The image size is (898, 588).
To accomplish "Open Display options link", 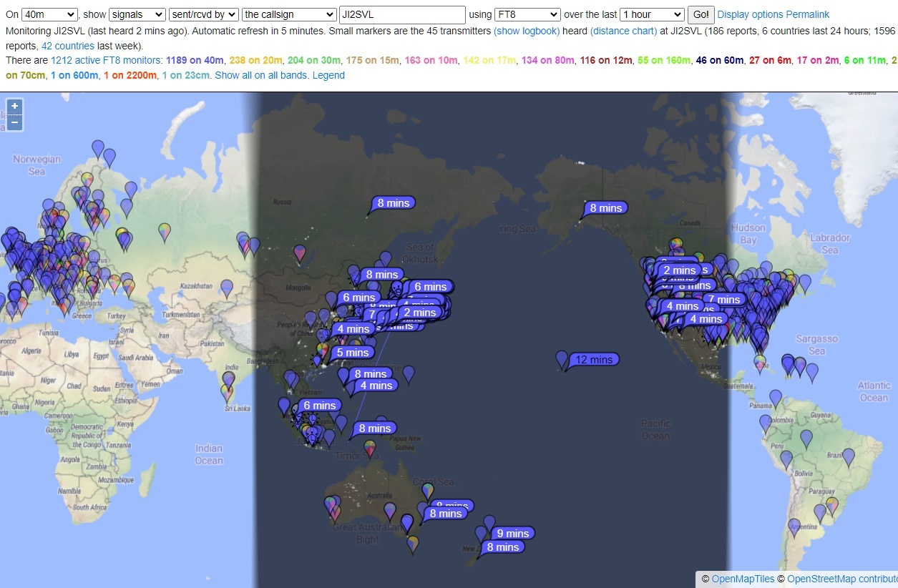I will 750,14.
